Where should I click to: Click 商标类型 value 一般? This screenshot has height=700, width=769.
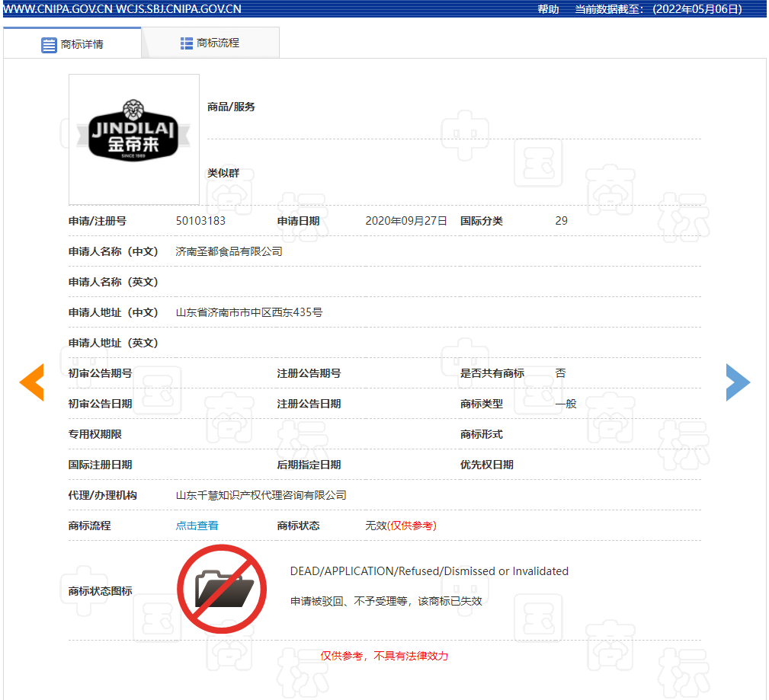(x=566, y=404)
